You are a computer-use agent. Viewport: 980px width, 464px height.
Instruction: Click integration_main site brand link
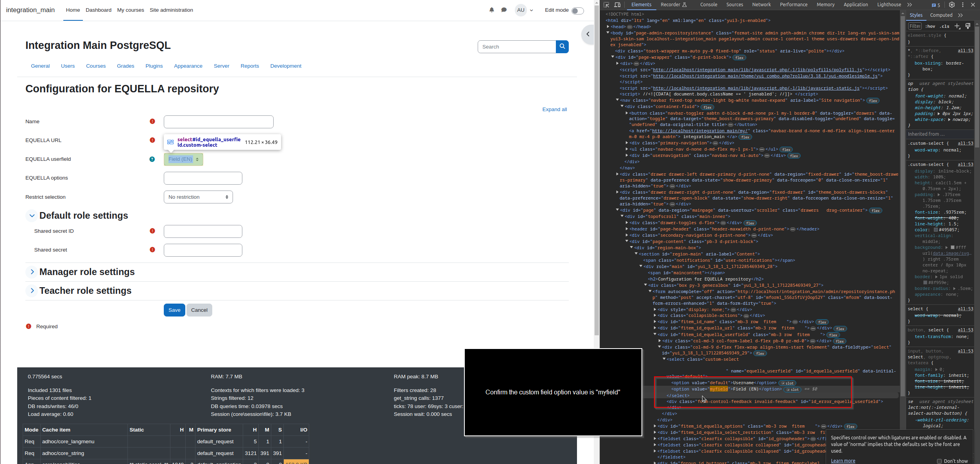pyautogui.click(x=30, y=10)
